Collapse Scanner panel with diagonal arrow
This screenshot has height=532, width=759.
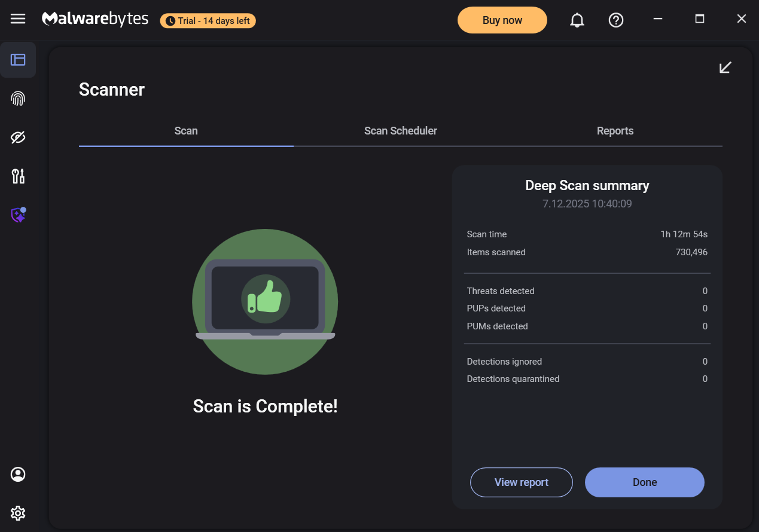tap(725, 68)
